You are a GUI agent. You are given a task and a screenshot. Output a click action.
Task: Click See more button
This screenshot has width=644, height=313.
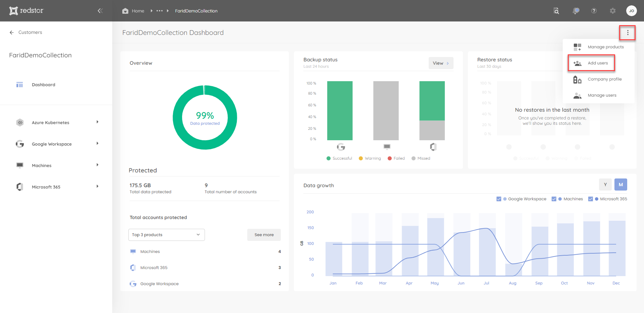click(264, 235)
